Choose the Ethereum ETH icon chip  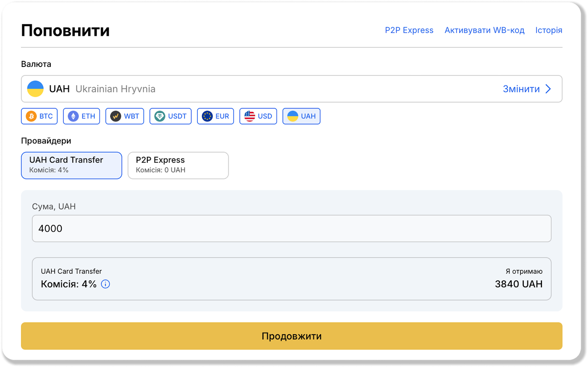click(x=73, y=116)
